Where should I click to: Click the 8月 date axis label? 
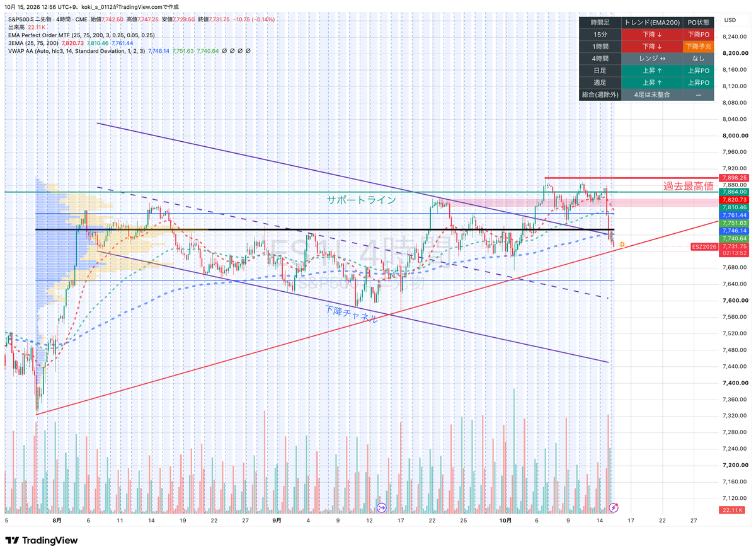57,521
